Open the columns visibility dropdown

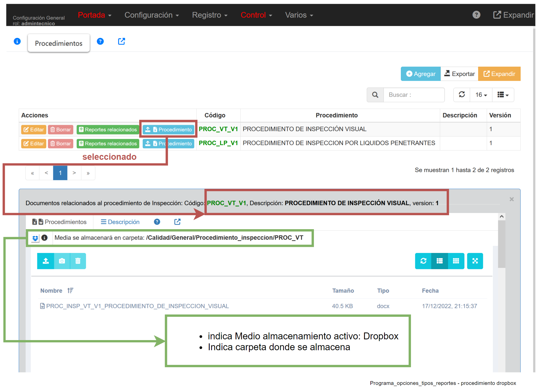tap(503, 95)
